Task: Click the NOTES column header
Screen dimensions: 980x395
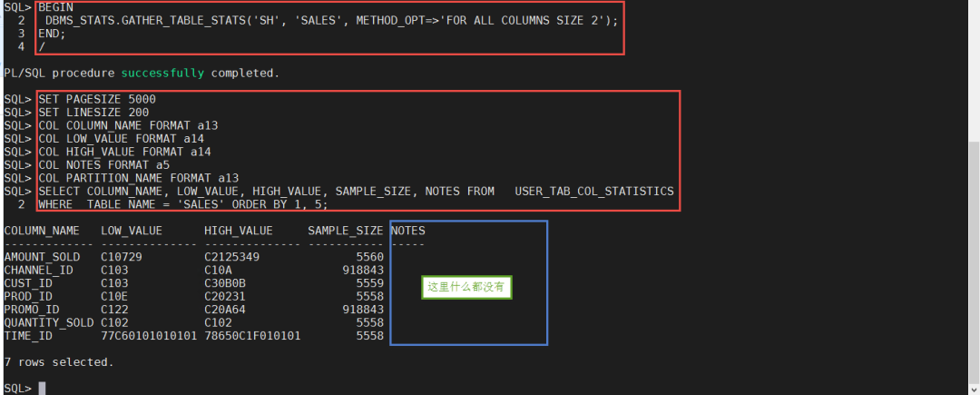Action: click(407, 231)
